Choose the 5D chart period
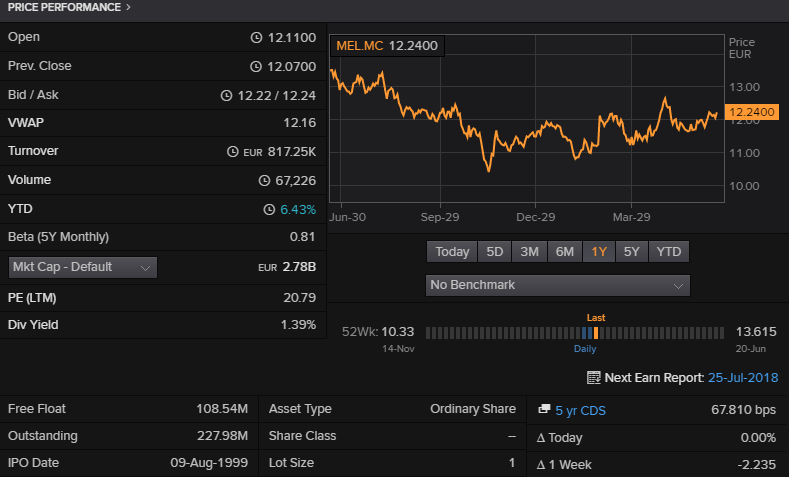 pyautogui.click(x=494, y=252)
